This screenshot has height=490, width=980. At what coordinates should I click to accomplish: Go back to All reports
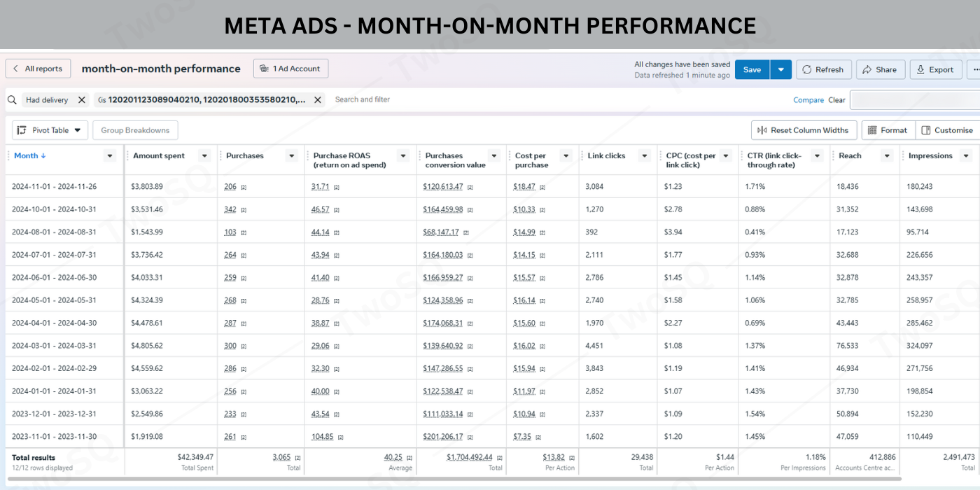tap(38, 69)
